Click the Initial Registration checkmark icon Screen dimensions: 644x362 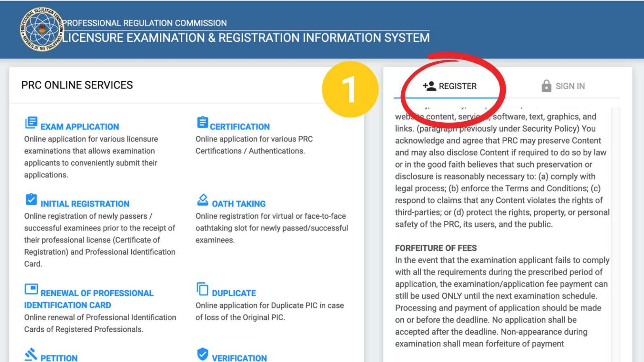click(31, 199)
